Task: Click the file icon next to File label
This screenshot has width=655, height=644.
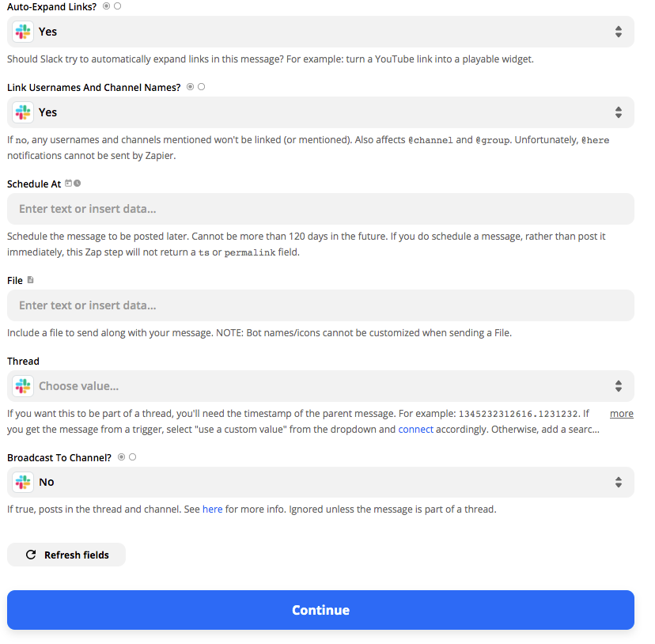Action: [x=30, y=280]
